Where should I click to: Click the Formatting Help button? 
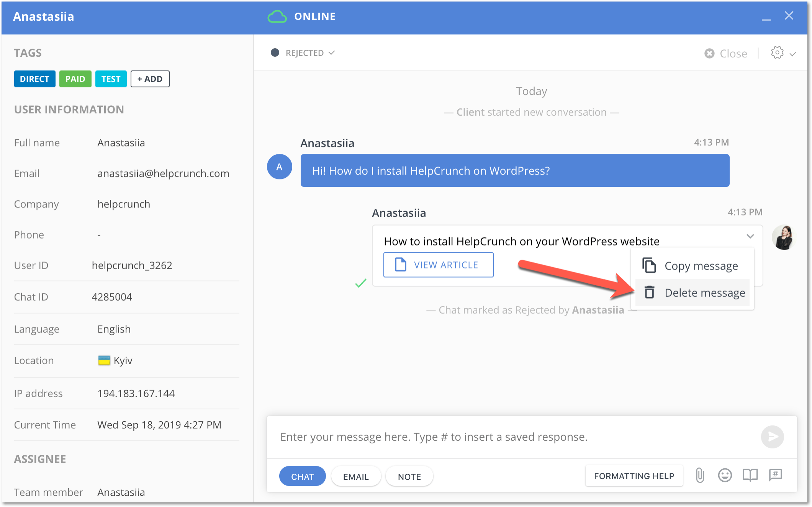[x=634, y=476]
